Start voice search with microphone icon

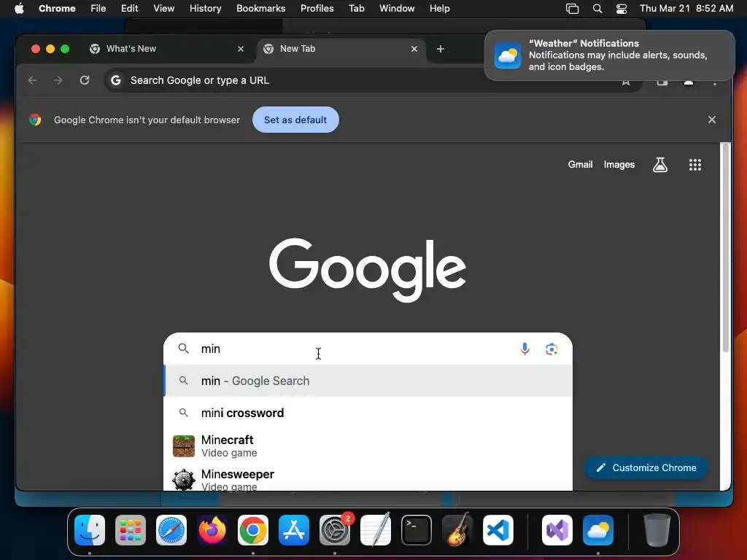[525, 349]
